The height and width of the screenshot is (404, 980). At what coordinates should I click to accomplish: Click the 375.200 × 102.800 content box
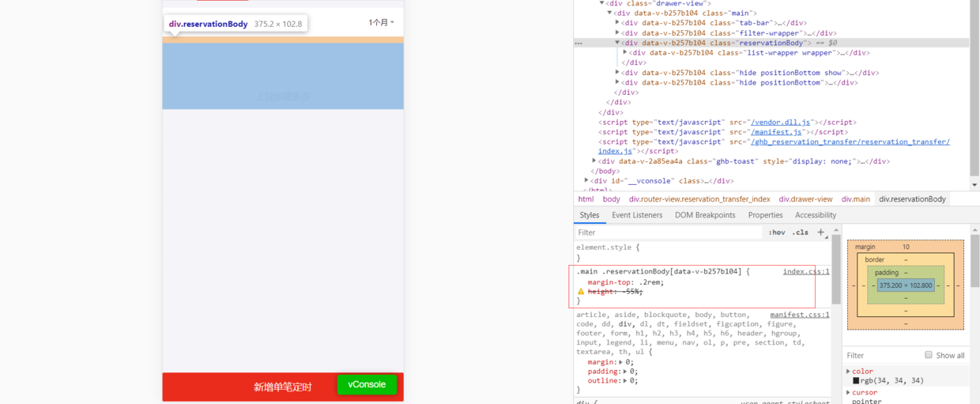point(906,285)
